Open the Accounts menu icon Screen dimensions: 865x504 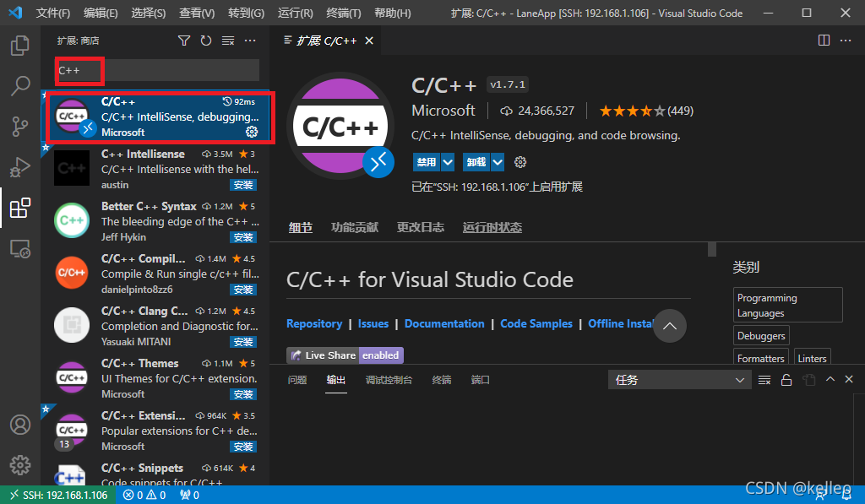pyautogui.click(x=20, y=425)
